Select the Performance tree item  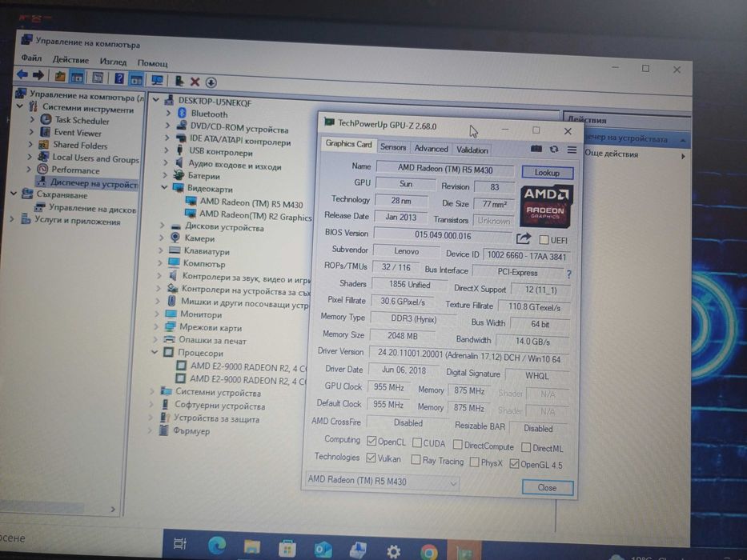[x=75, y=170]
